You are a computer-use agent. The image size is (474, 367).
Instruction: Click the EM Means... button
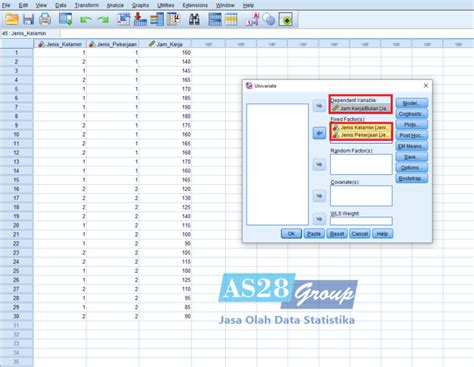coord(412,146)
